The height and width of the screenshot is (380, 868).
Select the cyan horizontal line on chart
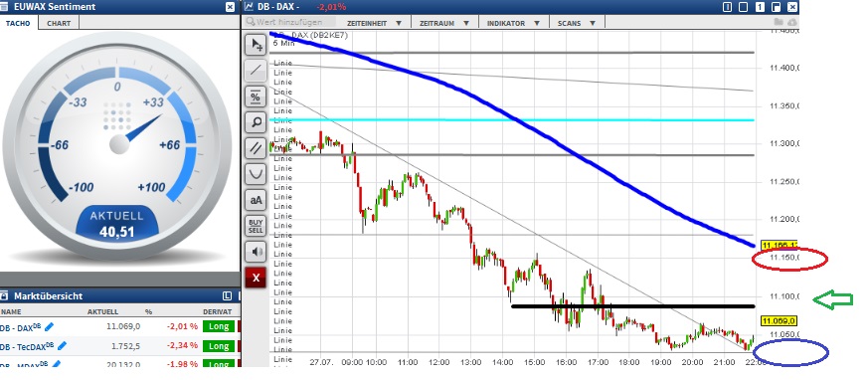point(512,119)
